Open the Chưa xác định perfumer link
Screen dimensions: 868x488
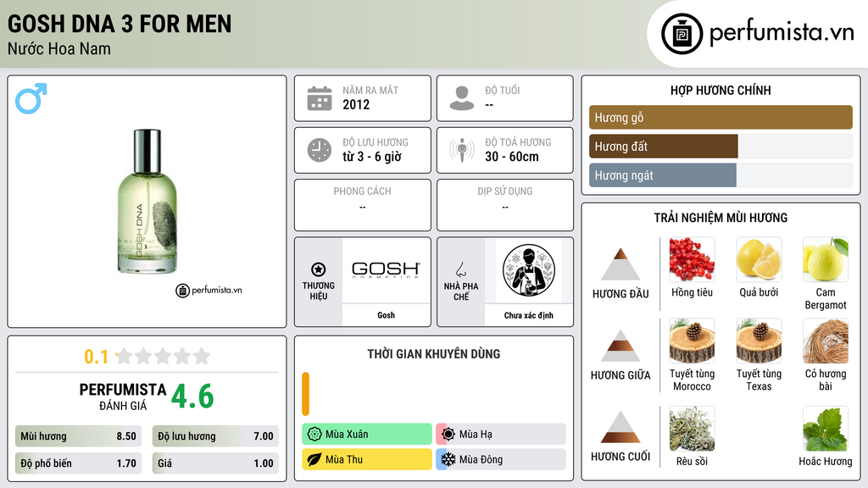click(x=529, y=315)
